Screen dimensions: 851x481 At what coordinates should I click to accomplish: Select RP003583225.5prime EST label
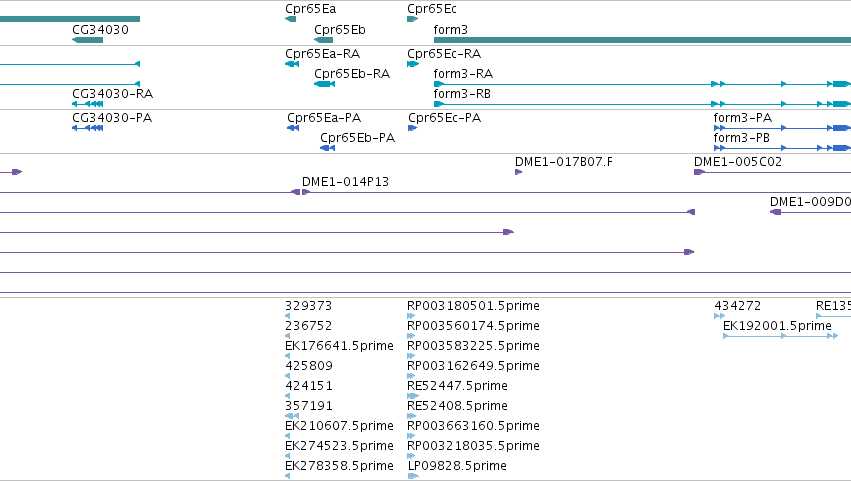[x=473, y=346]
